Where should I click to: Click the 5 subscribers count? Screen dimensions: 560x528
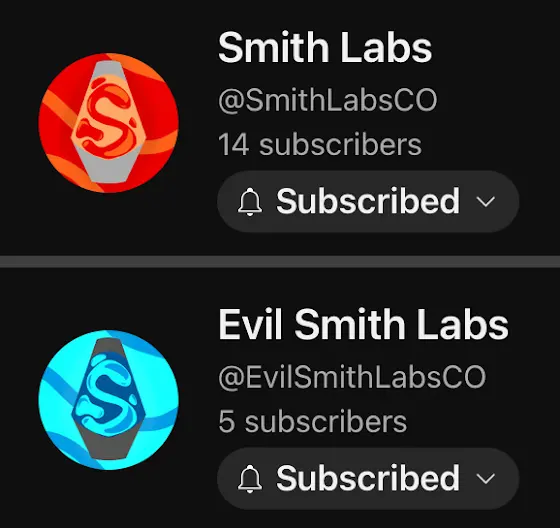[x=312, y=422]
